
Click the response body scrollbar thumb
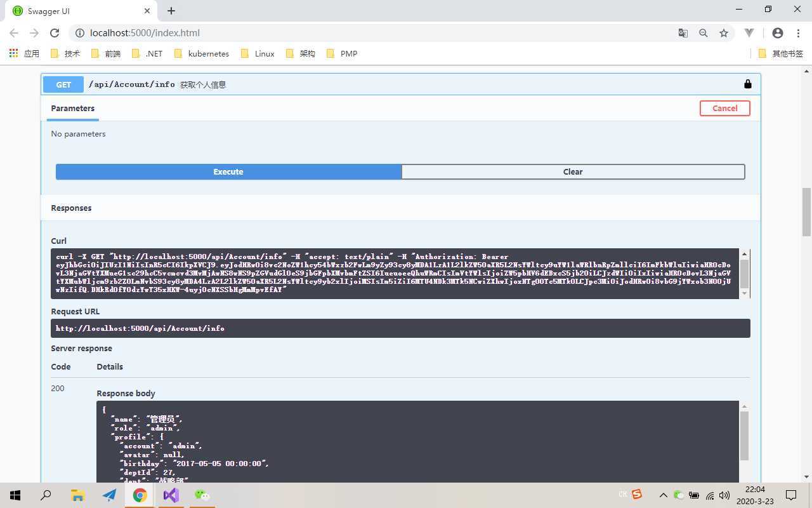pyautogui.click(x=744, y=435)
